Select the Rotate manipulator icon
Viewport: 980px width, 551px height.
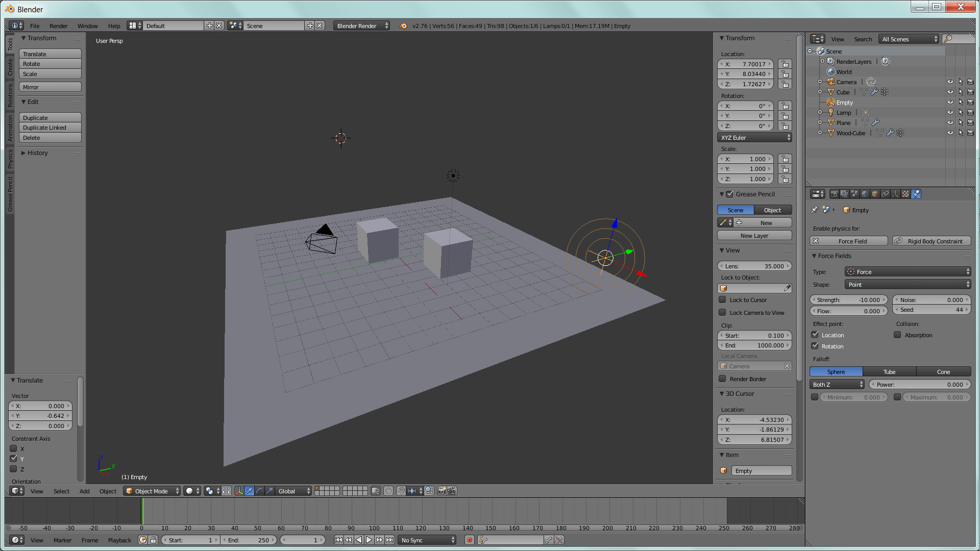259,491
